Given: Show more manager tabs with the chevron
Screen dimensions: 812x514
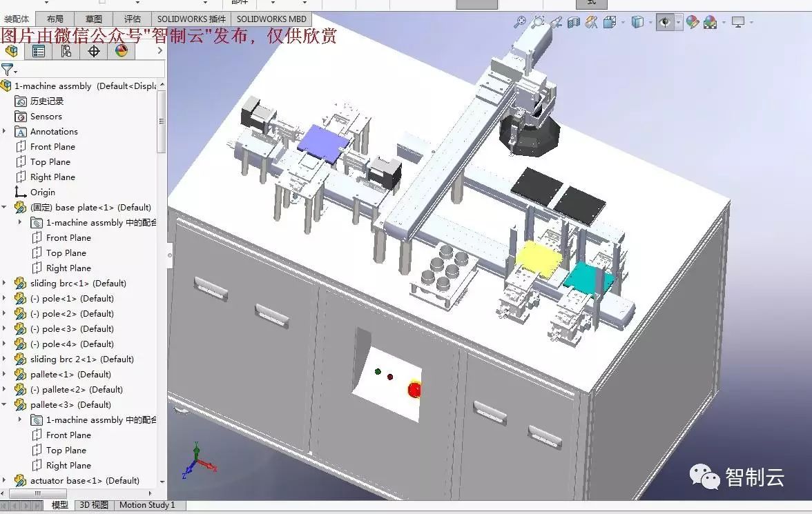Looking at the screenshot, I should [x=159, y=50].
